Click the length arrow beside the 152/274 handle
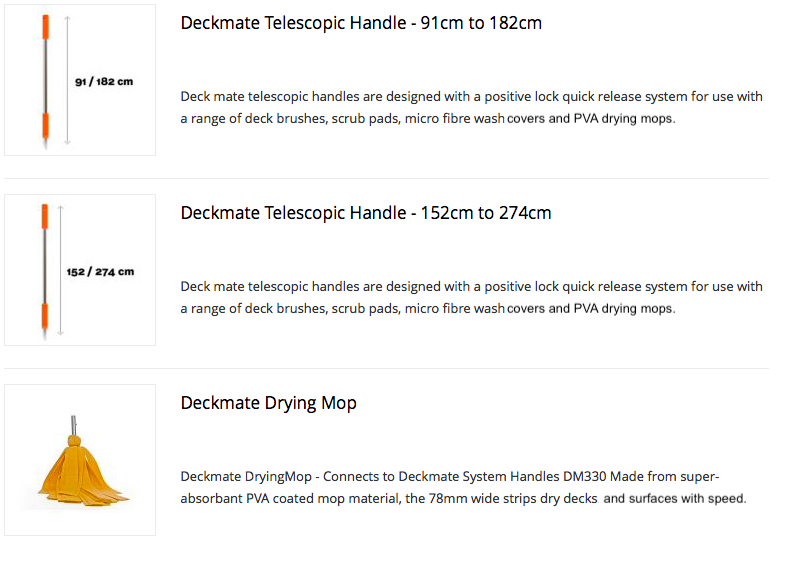The width and height of the screenshot is (789, 564). [60, 270]
